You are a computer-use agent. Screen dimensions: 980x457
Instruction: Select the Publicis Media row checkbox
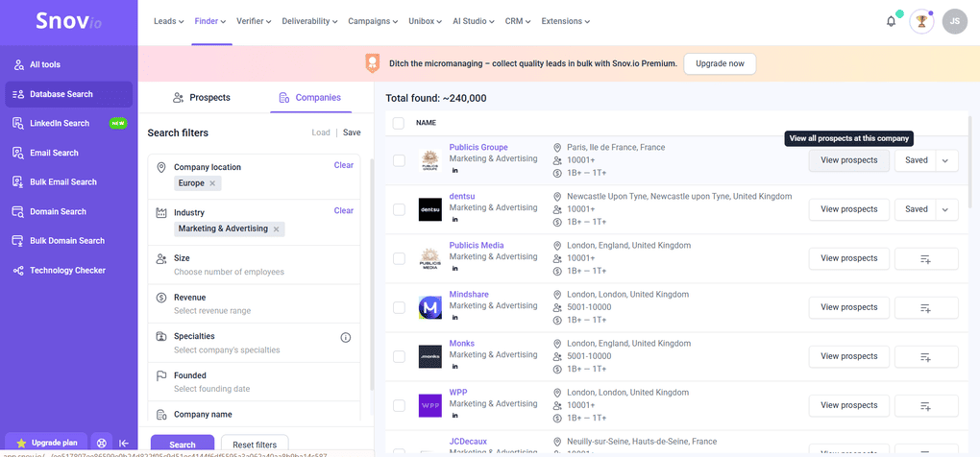pyautogui.click(x=399, y=258)
